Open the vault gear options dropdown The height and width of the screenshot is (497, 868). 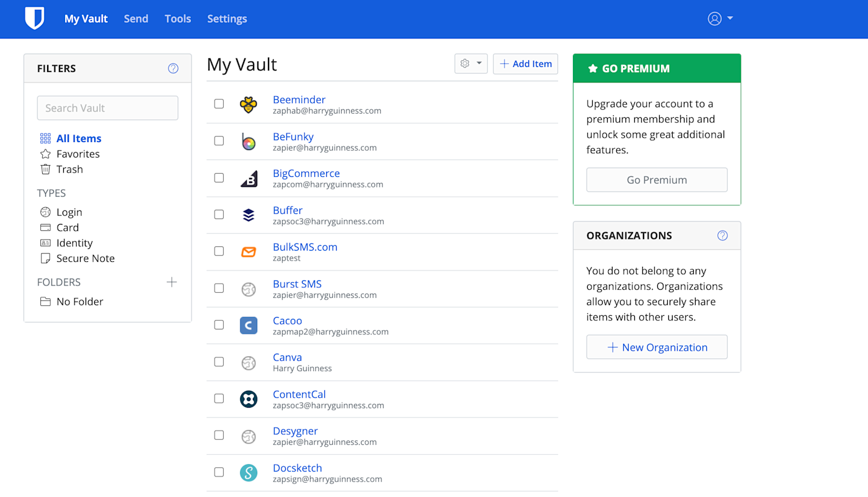click(x=471, y=64)
